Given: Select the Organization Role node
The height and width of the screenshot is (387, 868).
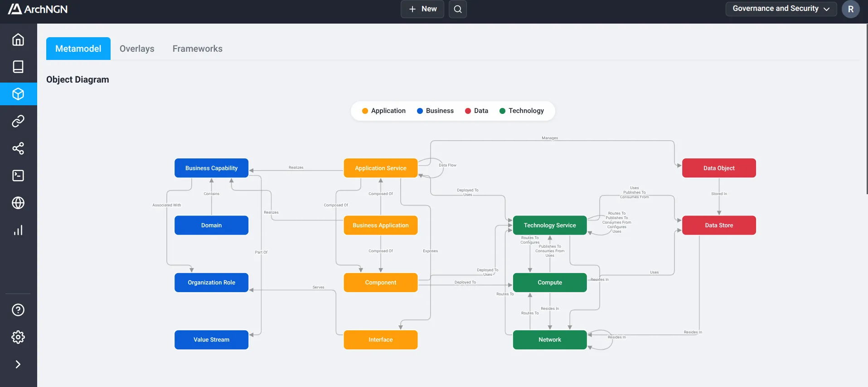Looking at the screenshot, I should (x=211, y=282).
